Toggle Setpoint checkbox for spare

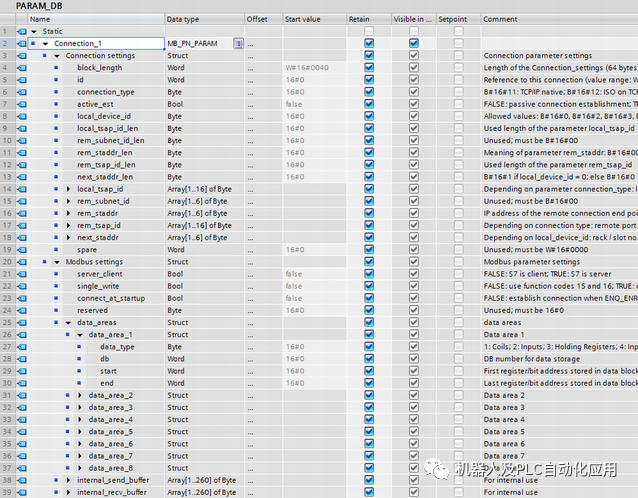459,249
